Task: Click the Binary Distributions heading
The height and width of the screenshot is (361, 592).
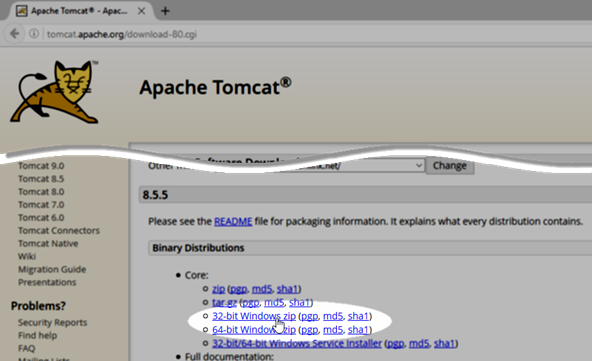Action: click(x=198, y=248)
